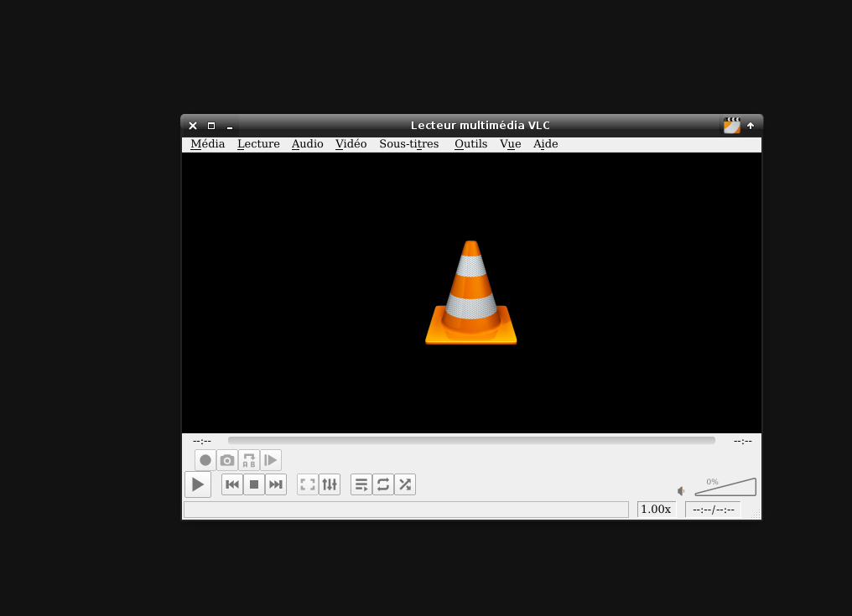
Task: Adjust the volume slider
Action: tap(725, 487)
